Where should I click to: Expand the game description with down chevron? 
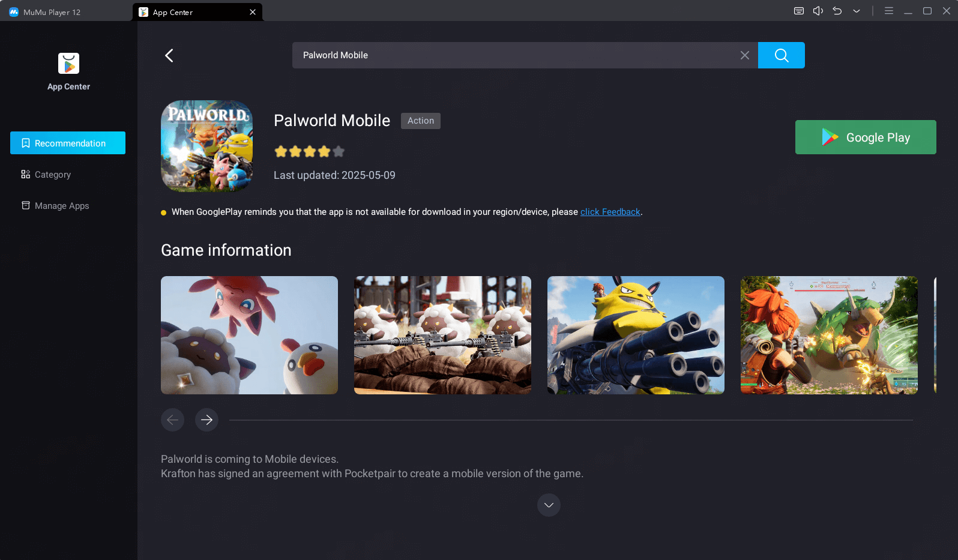pyautogui.click(x=549, y=505)
